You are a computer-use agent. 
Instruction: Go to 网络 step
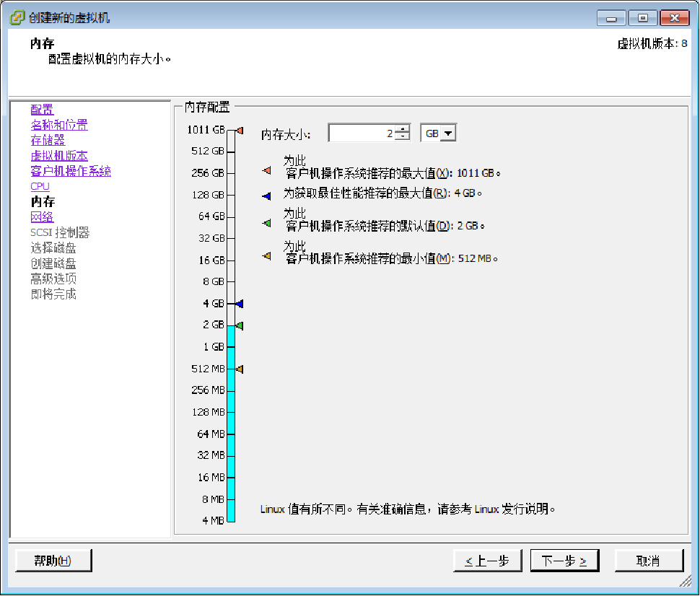(42, 217)
